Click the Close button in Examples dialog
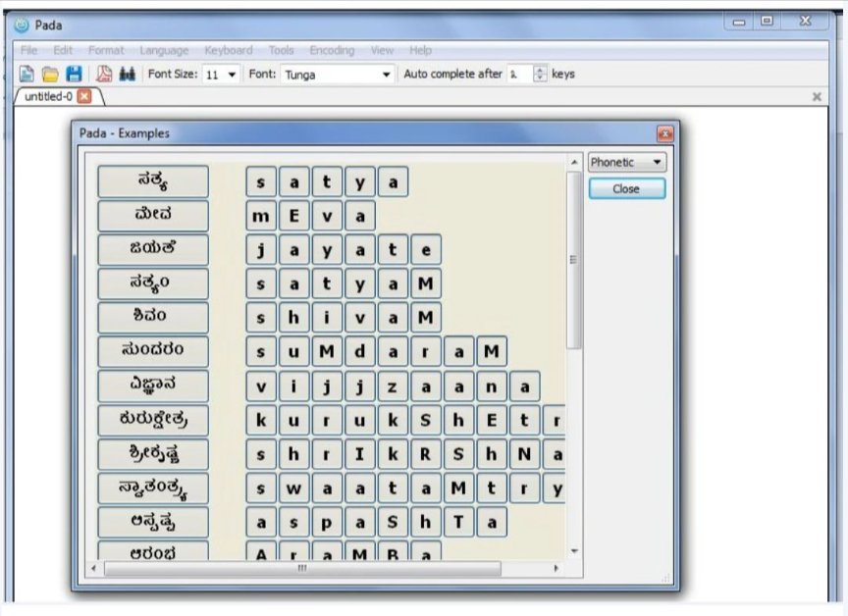The width and height of the screenshot is (848, 616). [627, 189]
